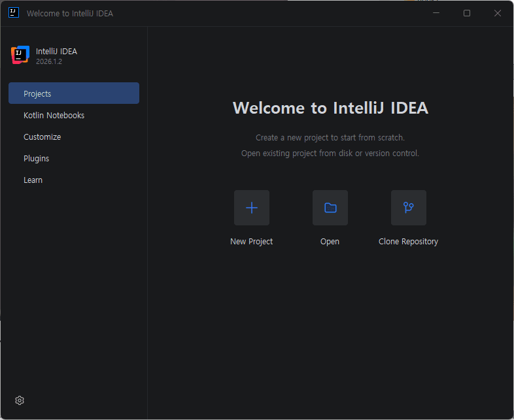Go to the Plugins section

[74, 159]
